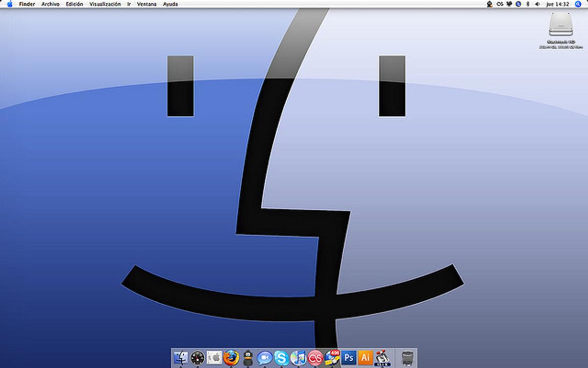The image size is (588, 368).
Task: Open the Trash in the dock
Action: (x=407, y=358)
